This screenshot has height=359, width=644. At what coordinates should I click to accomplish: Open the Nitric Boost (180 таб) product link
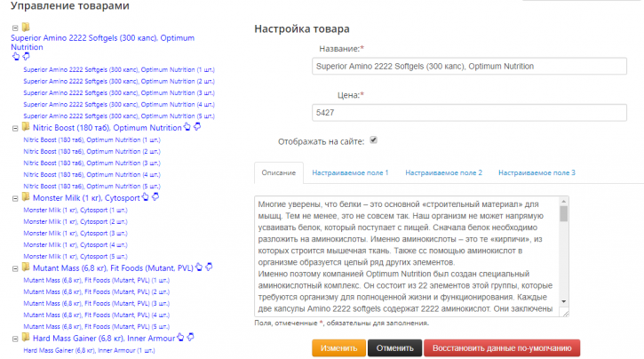click(107, 128)
